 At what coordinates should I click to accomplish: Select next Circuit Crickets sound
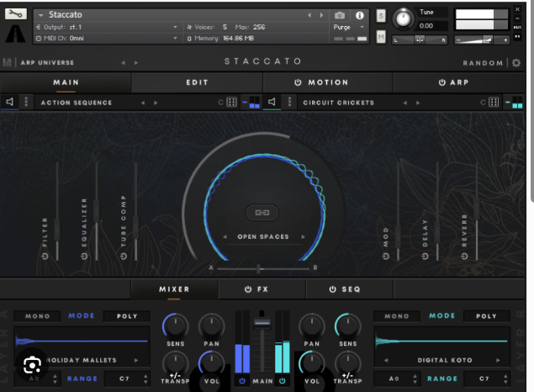tap(418, 103)
